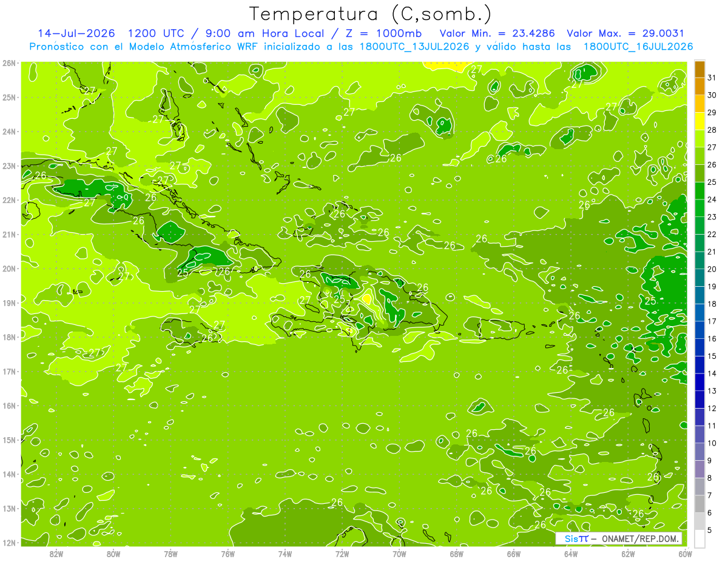Click the '80W' longitude label
This screenshot has height=562, width=728.
[x=113, y=553]
